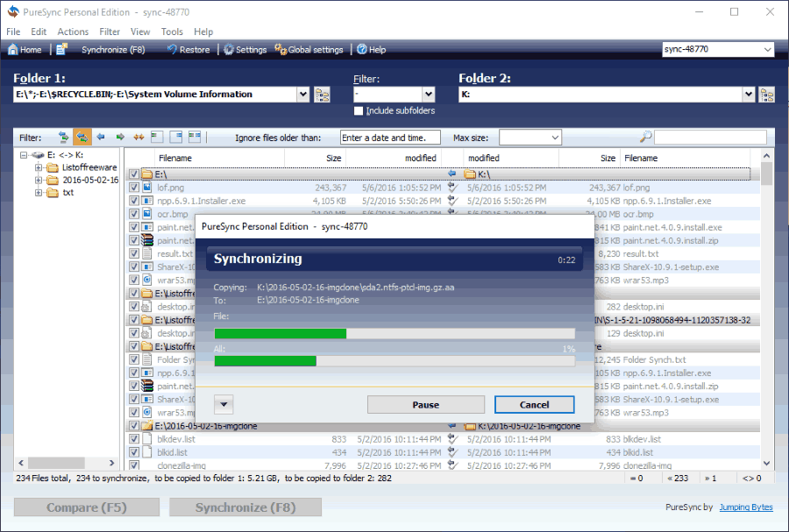The width and height of the screenshot is (789, 532).
Task: Show only left-side files pane icon
Action: 157,137
